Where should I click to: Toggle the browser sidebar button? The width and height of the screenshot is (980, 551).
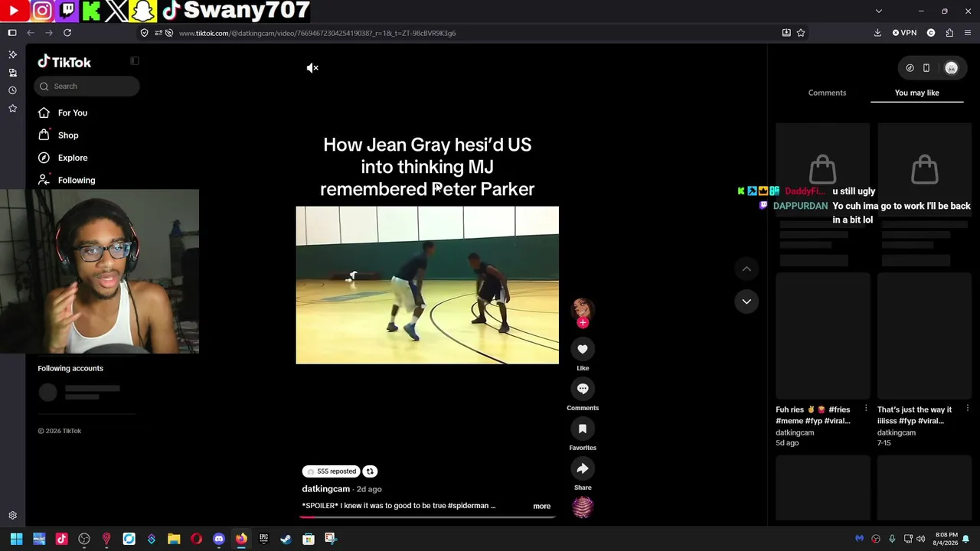pyautogui.click(x=12, y=33)
